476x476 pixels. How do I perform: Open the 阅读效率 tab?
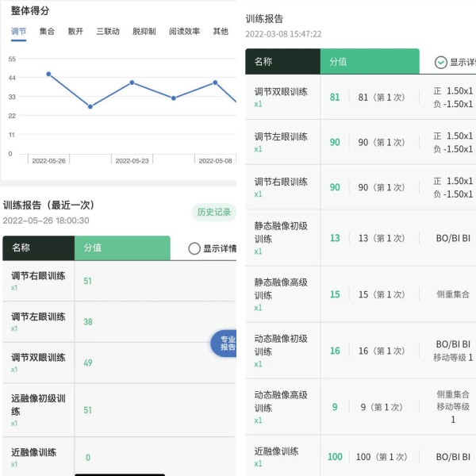(x=185, y=31)
